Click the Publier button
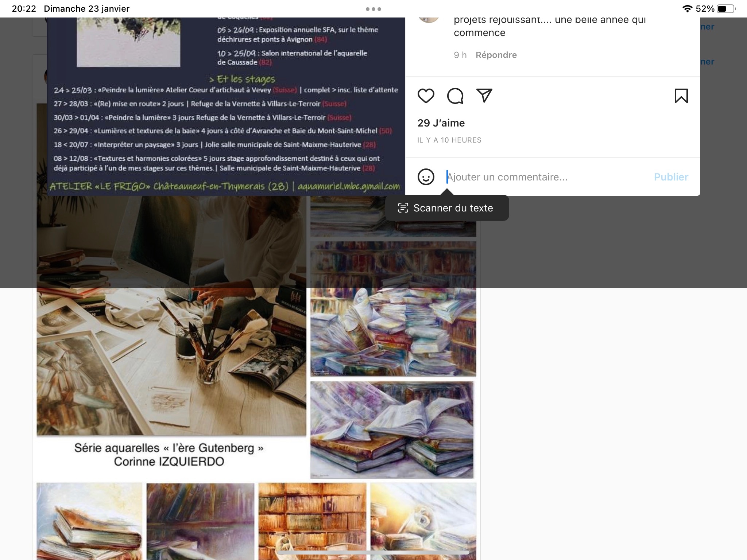747x560 pixels. tap(671, 177)
